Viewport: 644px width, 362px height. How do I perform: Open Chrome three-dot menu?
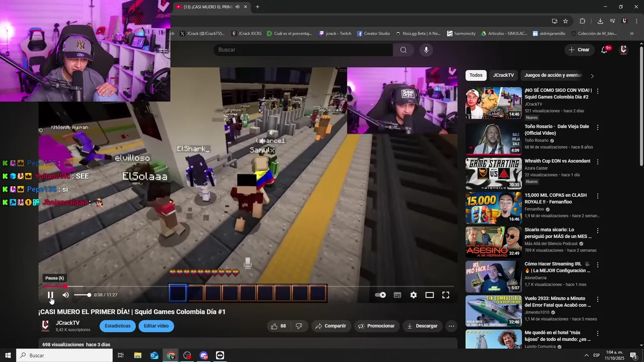637,21
